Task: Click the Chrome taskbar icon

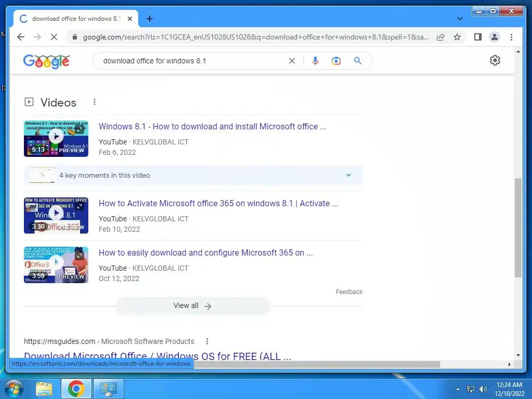Action: pyautogui.click(x=76, y=389)
